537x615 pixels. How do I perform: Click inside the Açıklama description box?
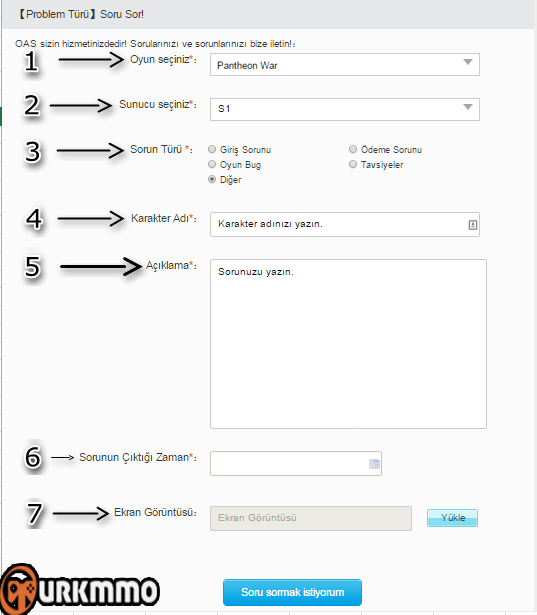348,344
